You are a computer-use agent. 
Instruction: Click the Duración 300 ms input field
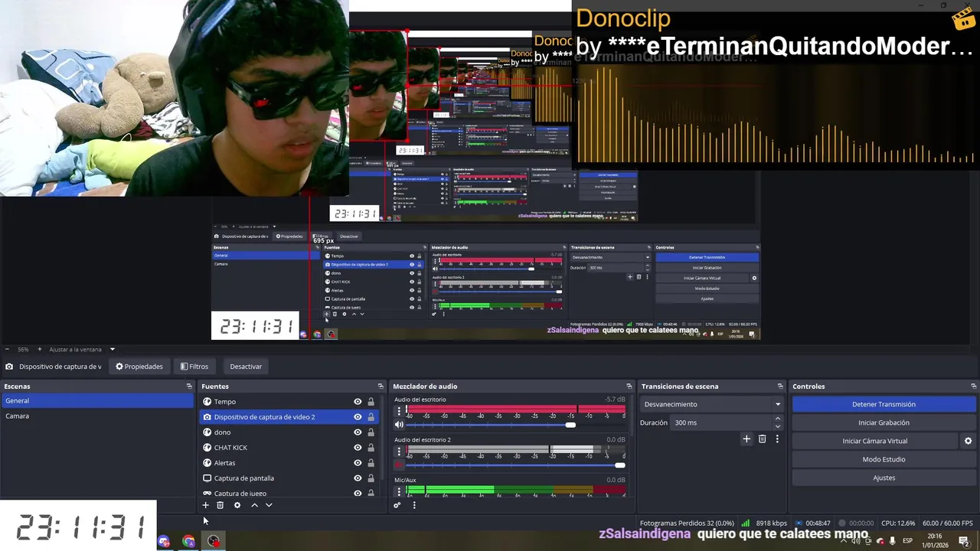click(721, 422)
